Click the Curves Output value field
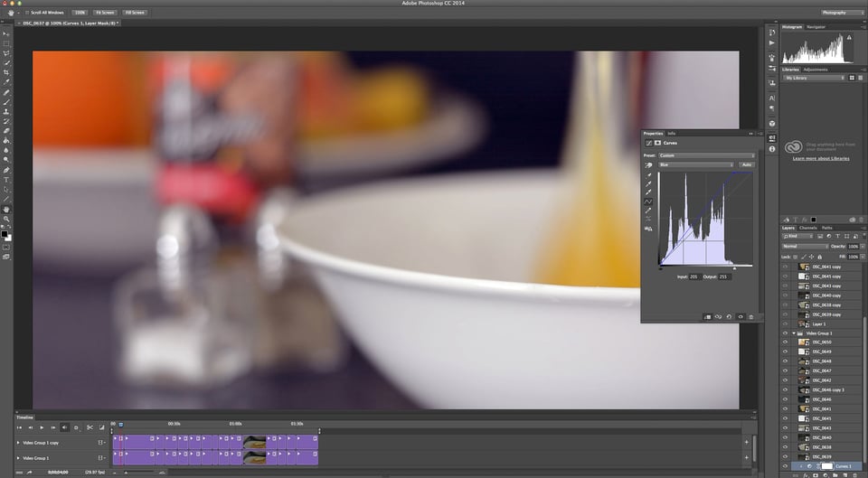 (x=724, y=276)
